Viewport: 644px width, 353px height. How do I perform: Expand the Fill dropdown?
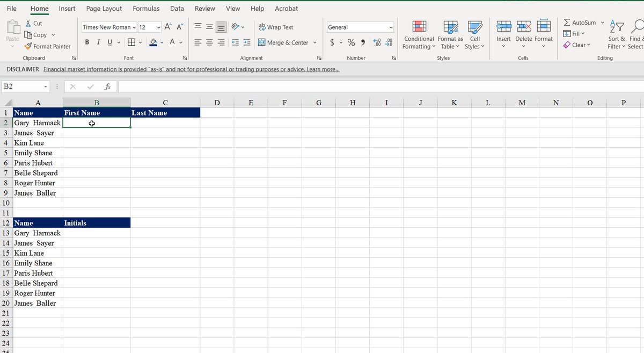tap(583, 34)
